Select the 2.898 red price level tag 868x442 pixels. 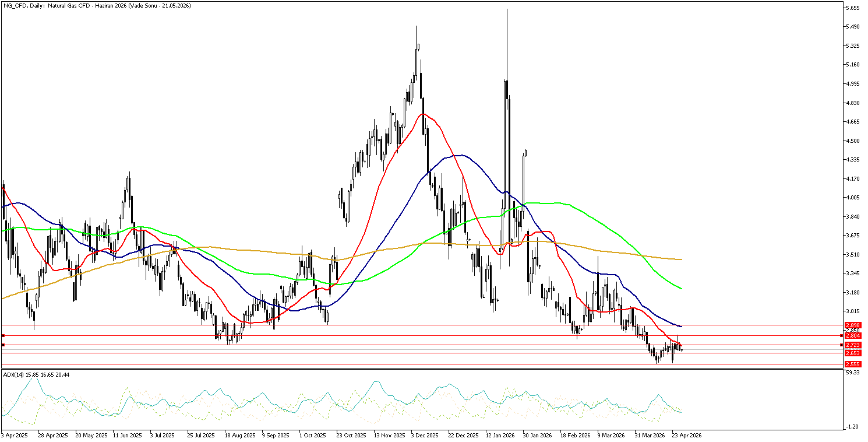(852, 325)
